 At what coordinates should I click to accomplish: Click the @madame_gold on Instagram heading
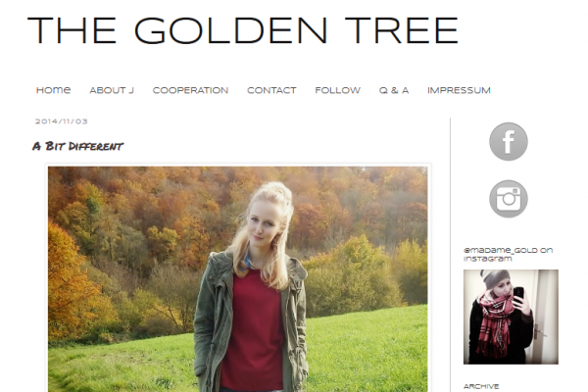coord(508,255)
